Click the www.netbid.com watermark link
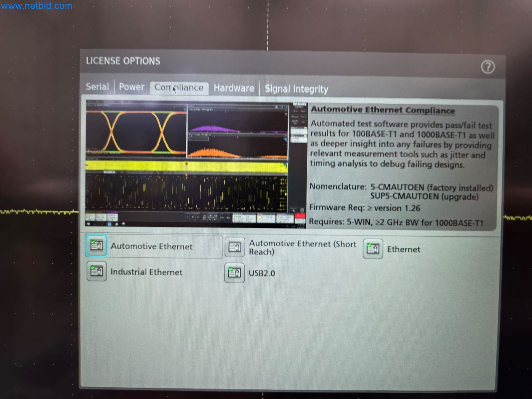 pos(37,6)
